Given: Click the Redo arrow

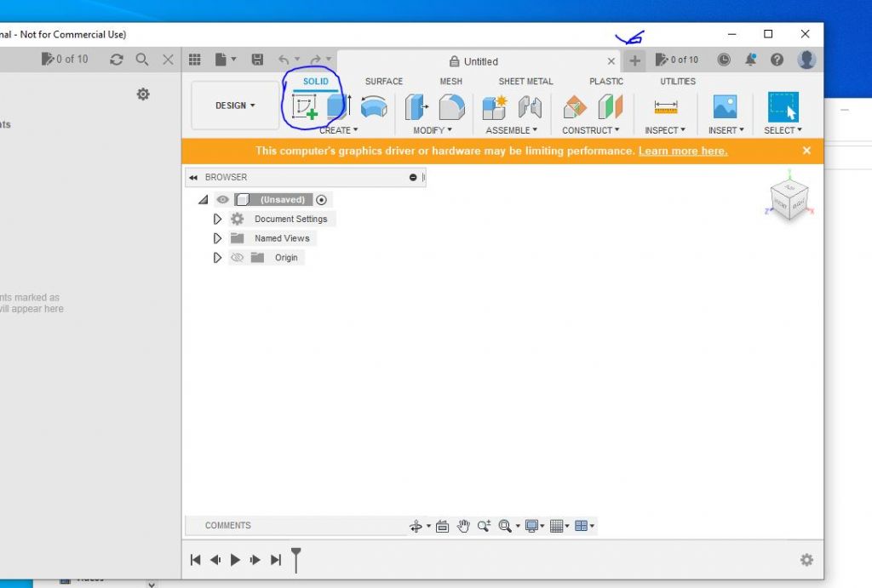Looking at the screenshot, I should (315, 60).
